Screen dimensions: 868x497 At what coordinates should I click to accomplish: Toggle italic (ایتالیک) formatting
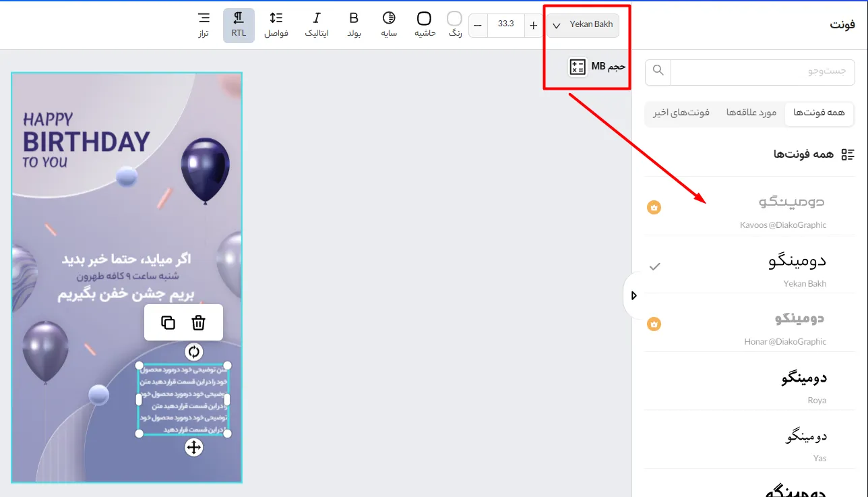(317, 25)
